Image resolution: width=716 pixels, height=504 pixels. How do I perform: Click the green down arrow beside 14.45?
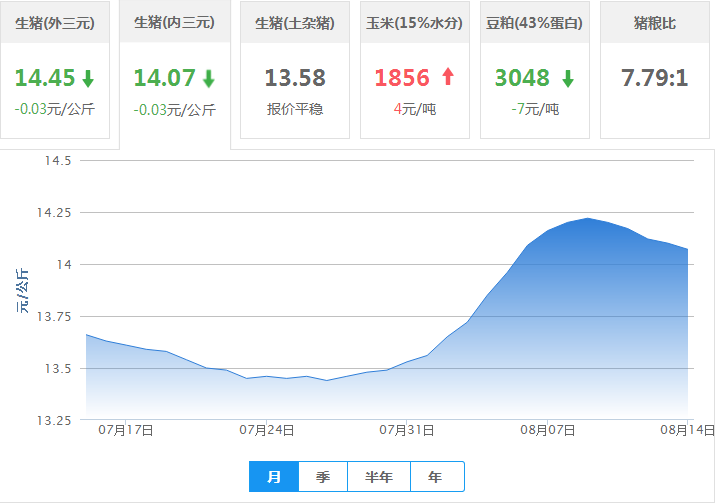[89, 78]
